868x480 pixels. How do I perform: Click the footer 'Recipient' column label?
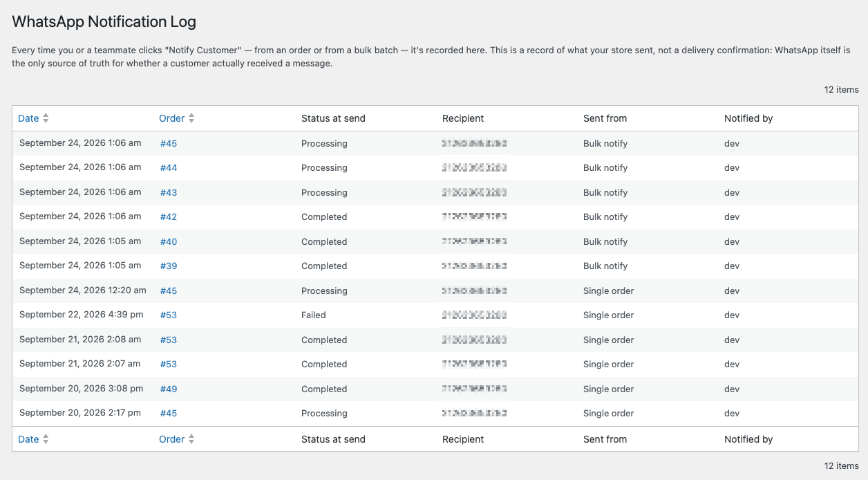463,439
